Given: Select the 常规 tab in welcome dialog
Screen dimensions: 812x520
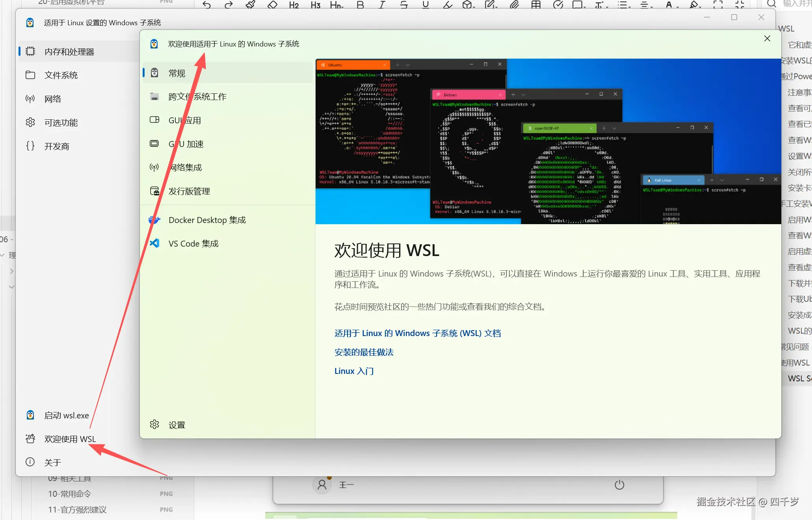Looking at the screenshot, I should [x=177, y=73].
